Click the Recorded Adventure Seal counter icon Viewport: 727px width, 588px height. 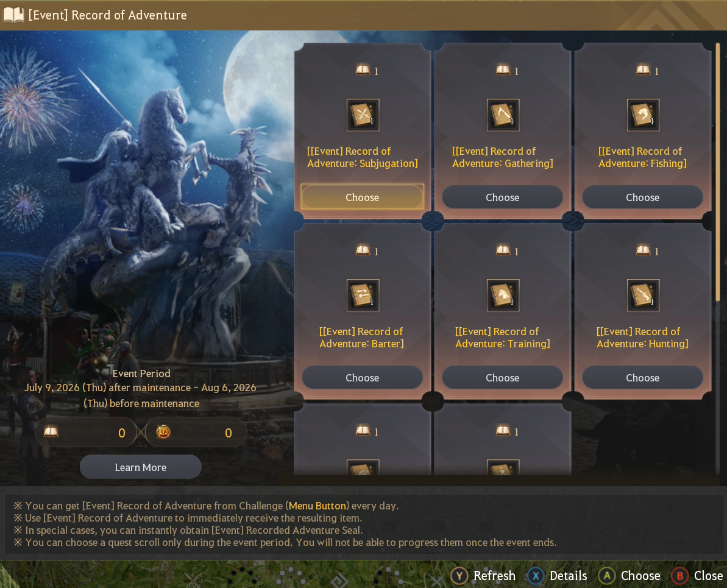pyautogui.click(x=163, y=432)
